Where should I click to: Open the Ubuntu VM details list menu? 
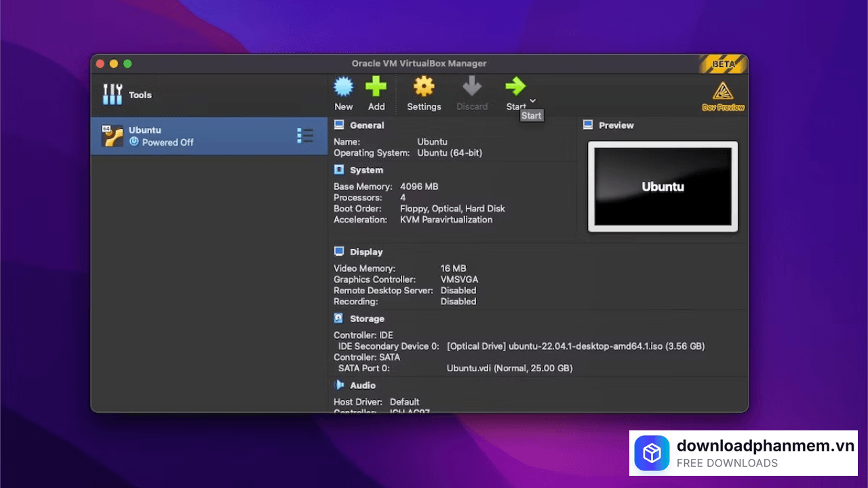(304, 136)
